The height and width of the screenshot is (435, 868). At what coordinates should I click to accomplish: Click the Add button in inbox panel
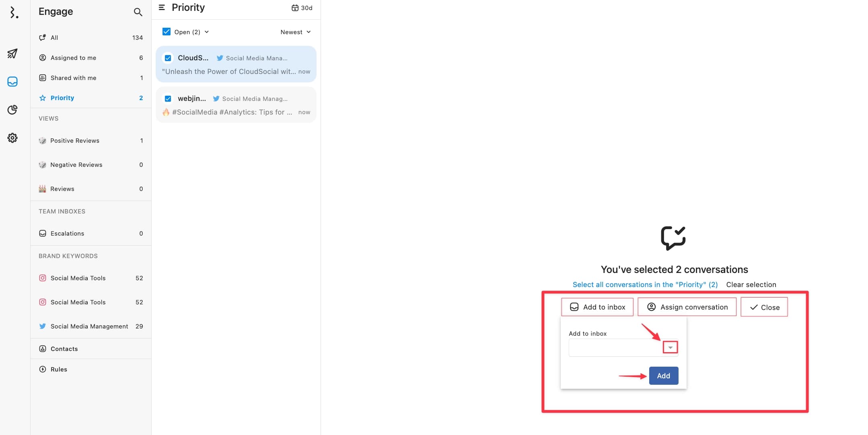click(663, 375)
